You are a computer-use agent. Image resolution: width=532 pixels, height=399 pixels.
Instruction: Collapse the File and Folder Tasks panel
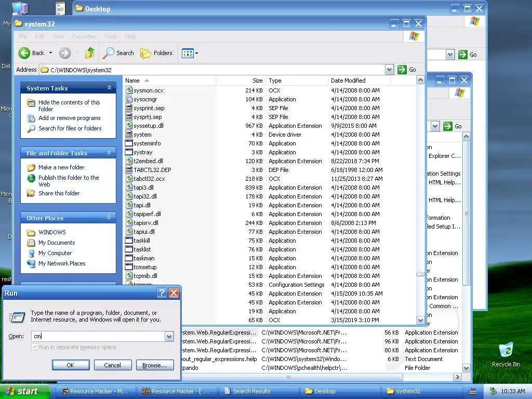(109, 153)
